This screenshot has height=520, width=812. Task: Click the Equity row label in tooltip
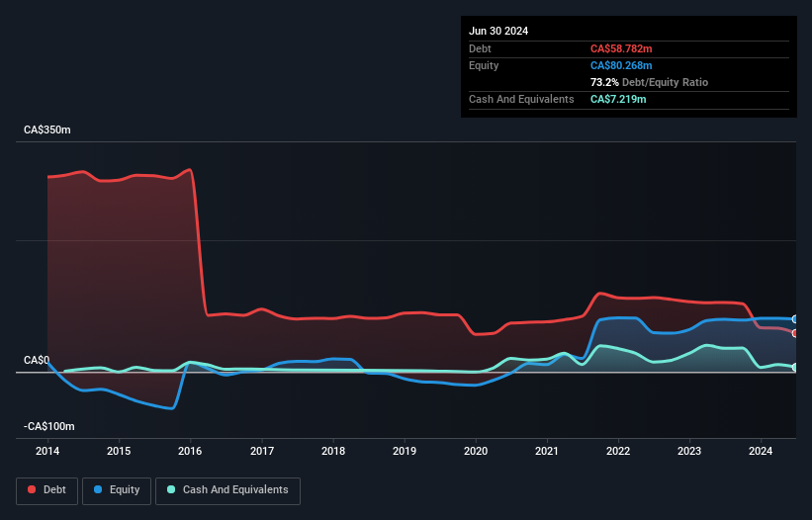(x=484, y=65)
